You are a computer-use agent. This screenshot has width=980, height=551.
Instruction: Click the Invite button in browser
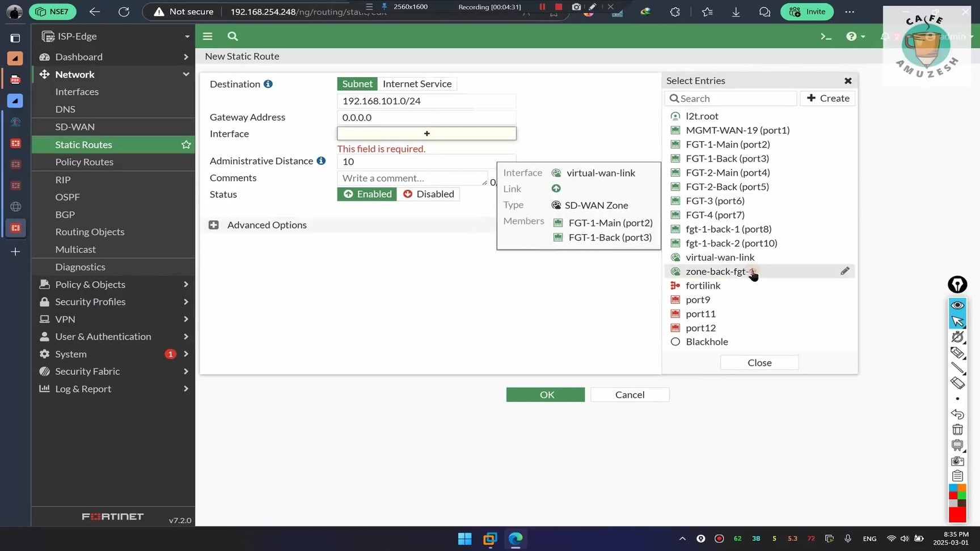pyautogui.click(x=808, y=11)
